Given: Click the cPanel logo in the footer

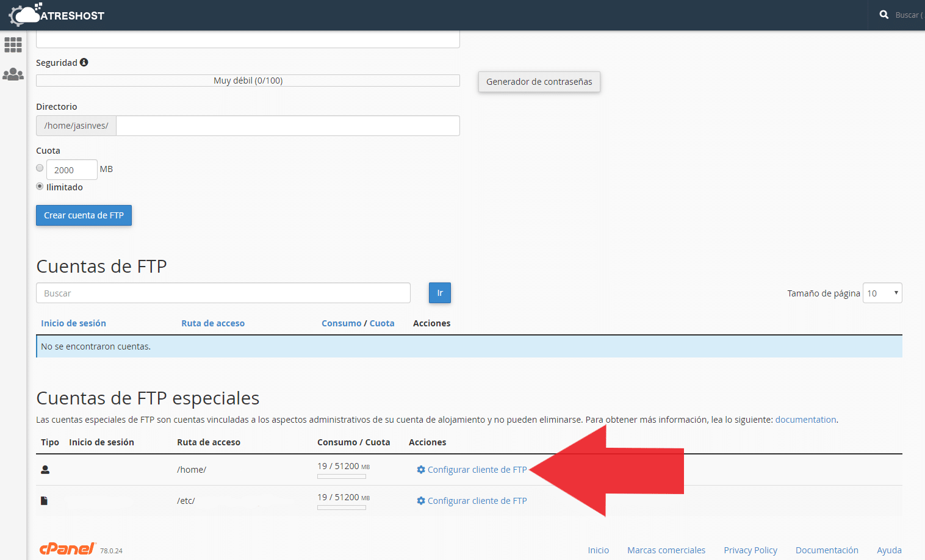Looking at the screenshot, I should click(67, 548).
